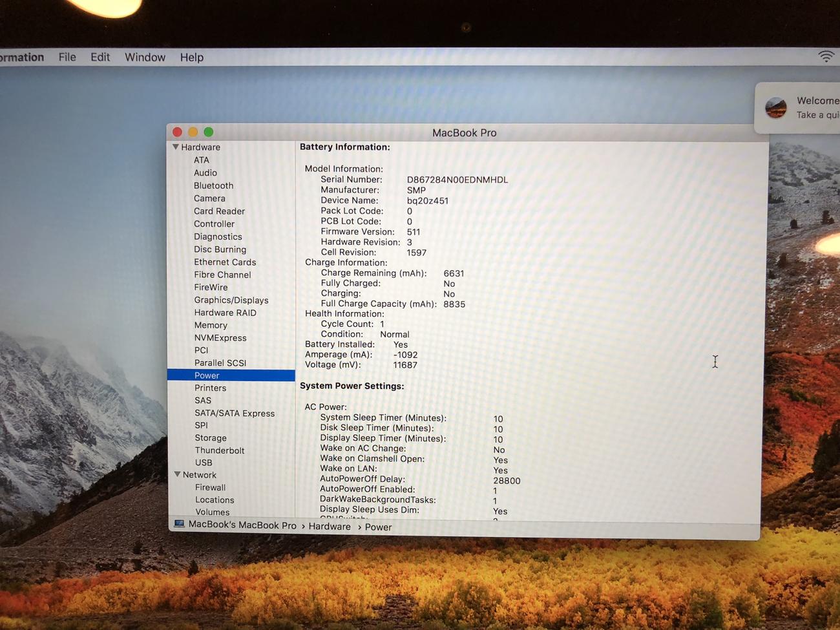Image resolution: width=840 pixels, height=630 pixels.
Task: Select Fibre Channel in the sidebar
Action: [222, 275]
